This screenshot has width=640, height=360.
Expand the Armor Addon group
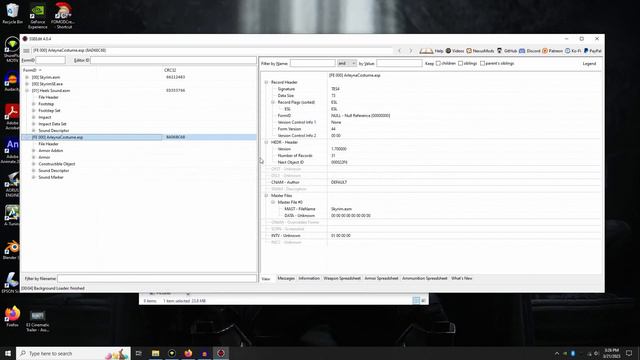tap(33, 151)
